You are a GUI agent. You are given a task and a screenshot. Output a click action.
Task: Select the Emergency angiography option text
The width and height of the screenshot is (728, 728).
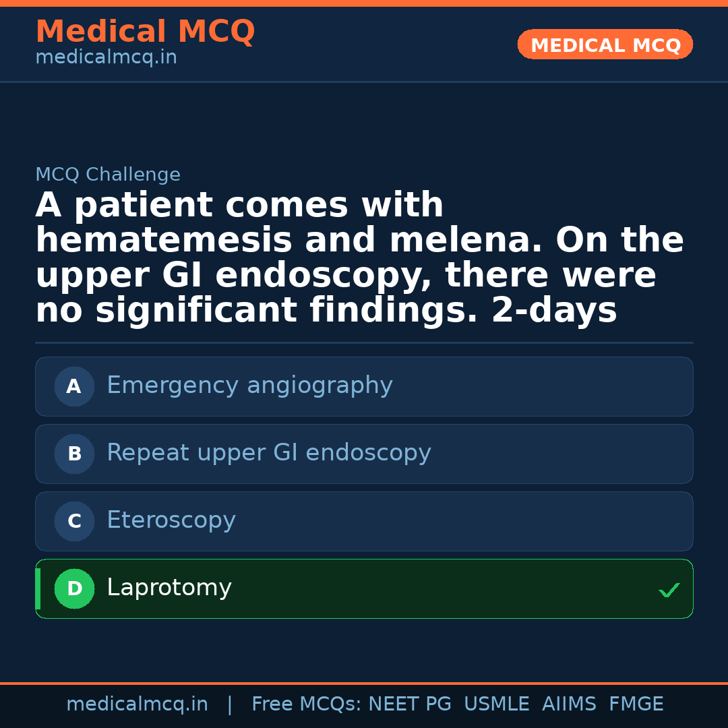[x=249, y=386]
